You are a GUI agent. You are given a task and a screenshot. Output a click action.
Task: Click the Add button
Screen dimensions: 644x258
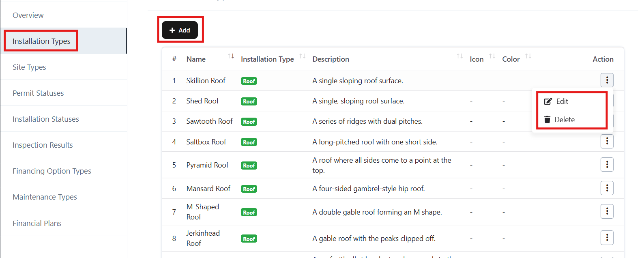point(180,30)
